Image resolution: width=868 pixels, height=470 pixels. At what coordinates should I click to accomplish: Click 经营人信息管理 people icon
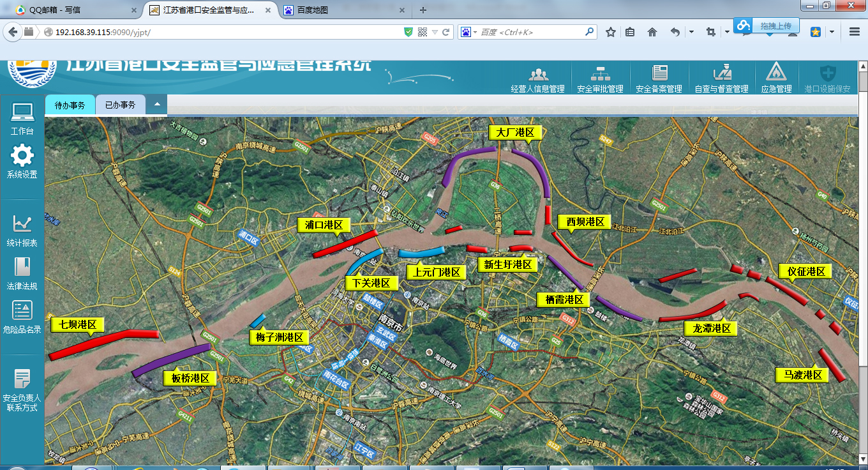pos(537,73)
